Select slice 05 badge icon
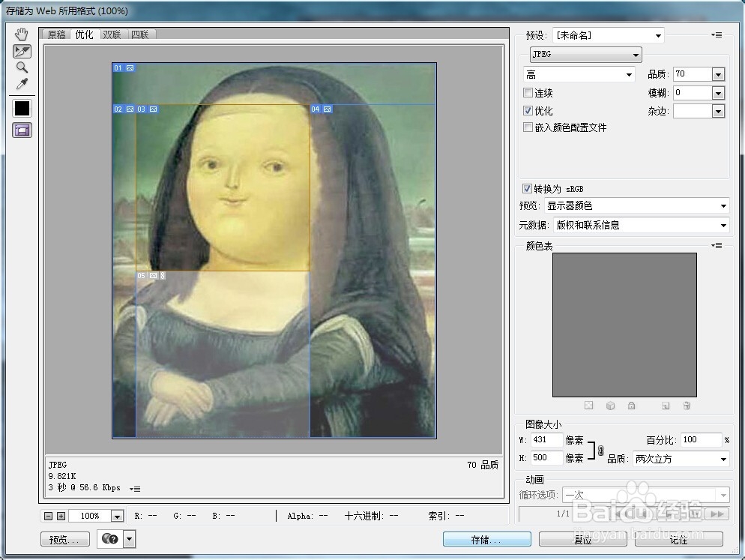 point(154,276)
